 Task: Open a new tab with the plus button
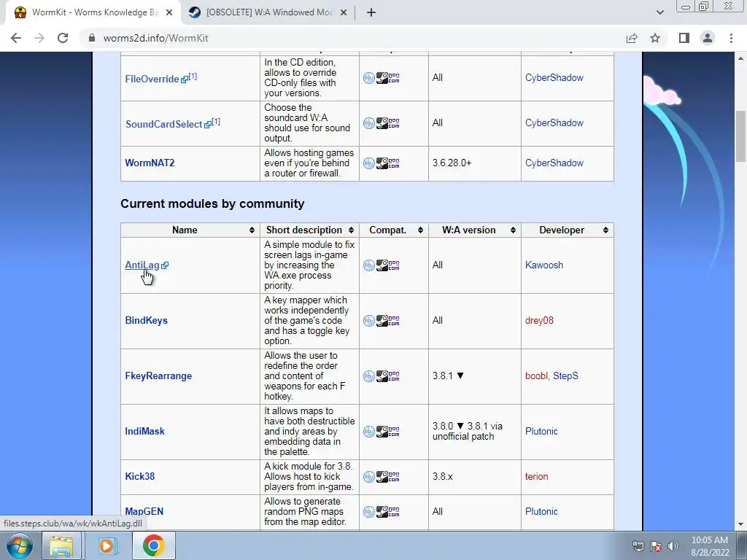(371, 12)
